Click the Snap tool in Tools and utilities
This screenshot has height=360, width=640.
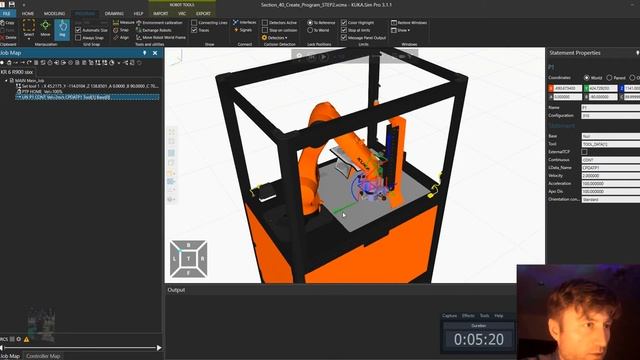click(x=121, y=30)
